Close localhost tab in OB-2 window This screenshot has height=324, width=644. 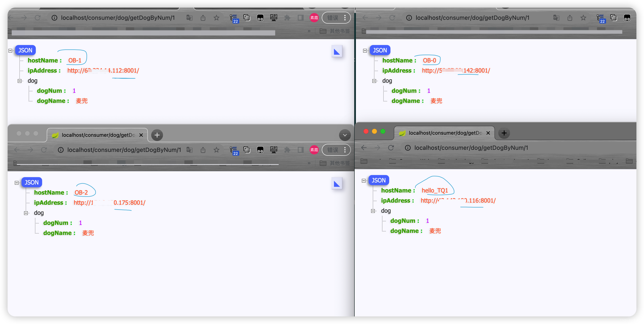click(141, 135)
